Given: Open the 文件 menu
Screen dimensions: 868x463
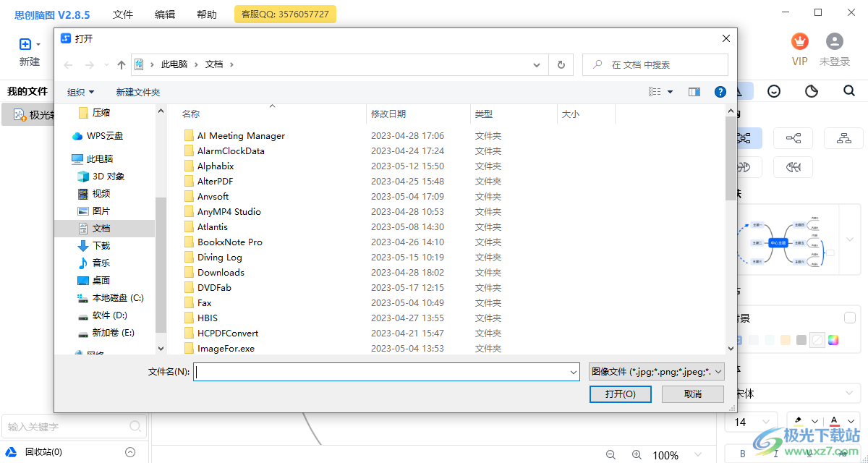Looking at the screenshot, I should (x=123, y=14).
